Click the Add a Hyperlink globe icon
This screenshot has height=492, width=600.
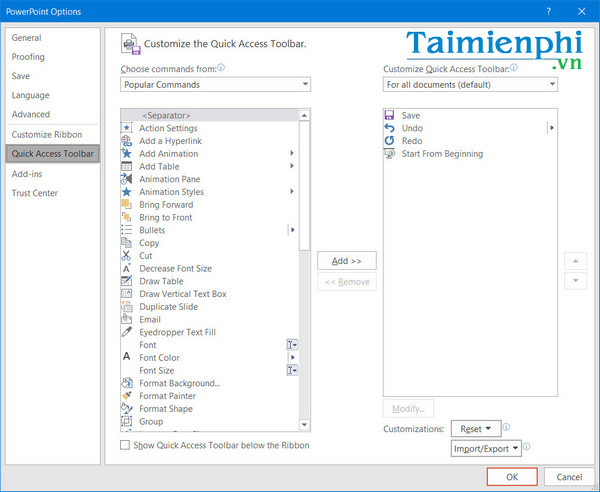click(x=127, y=141)
